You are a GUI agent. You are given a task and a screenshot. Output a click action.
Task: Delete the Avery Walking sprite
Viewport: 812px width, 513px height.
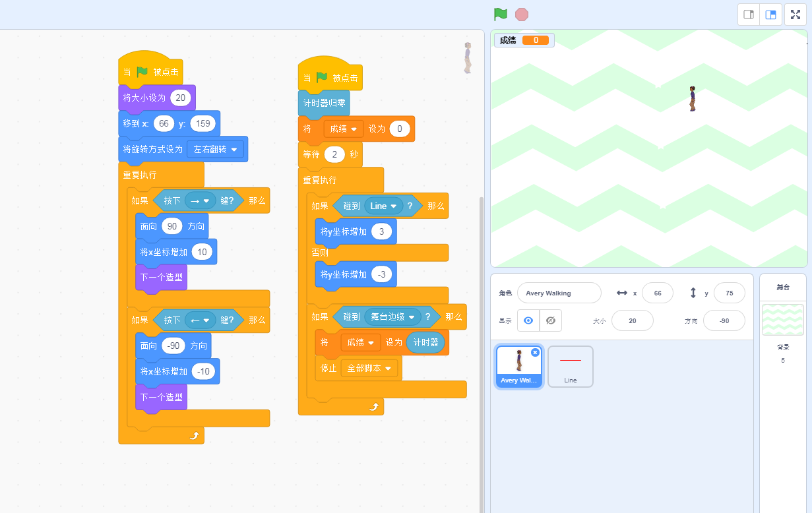[535, 353]
